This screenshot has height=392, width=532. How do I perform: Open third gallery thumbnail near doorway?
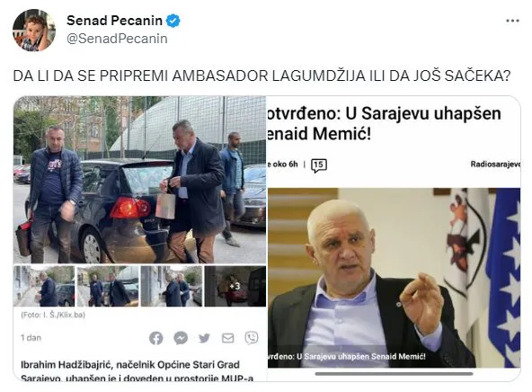[x=172, y=286]
